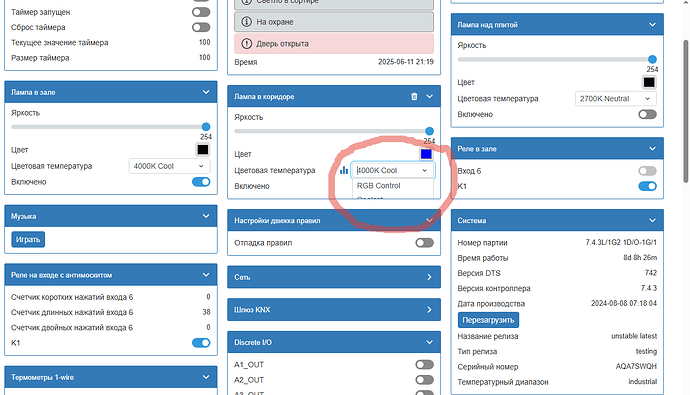Expand the Шлюз KNX panel
Image resolution: width=690 pixels, height=395 pixels.
429,310
